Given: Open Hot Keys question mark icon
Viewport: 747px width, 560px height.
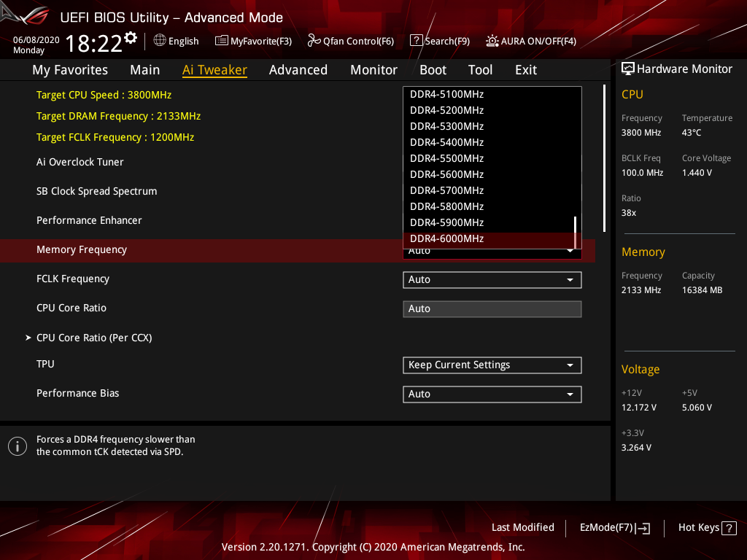Looking at the screenshot, I should click(729, 528).
